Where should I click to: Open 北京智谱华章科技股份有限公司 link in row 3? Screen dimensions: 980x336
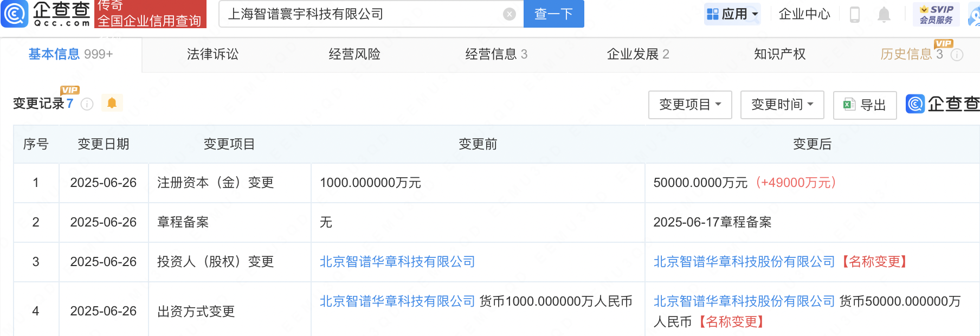pyautogui.click(x=744, y=262)
